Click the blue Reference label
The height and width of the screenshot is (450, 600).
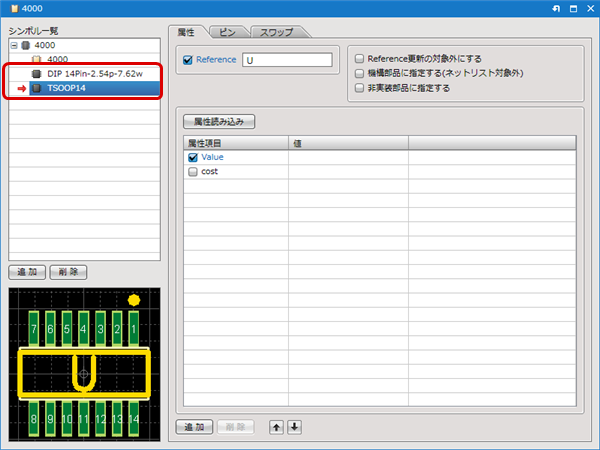click(x=216, y=60)
